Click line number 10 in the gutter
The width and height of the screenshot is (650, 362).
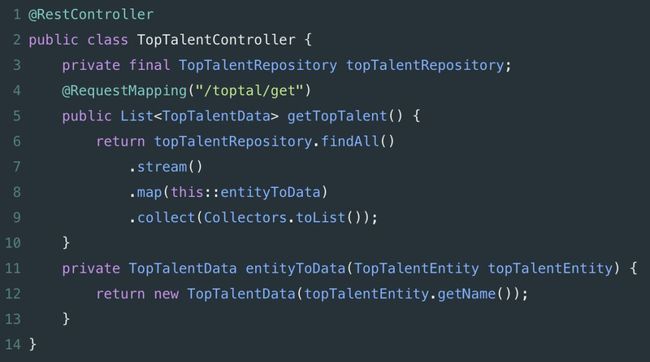[13, 243]
